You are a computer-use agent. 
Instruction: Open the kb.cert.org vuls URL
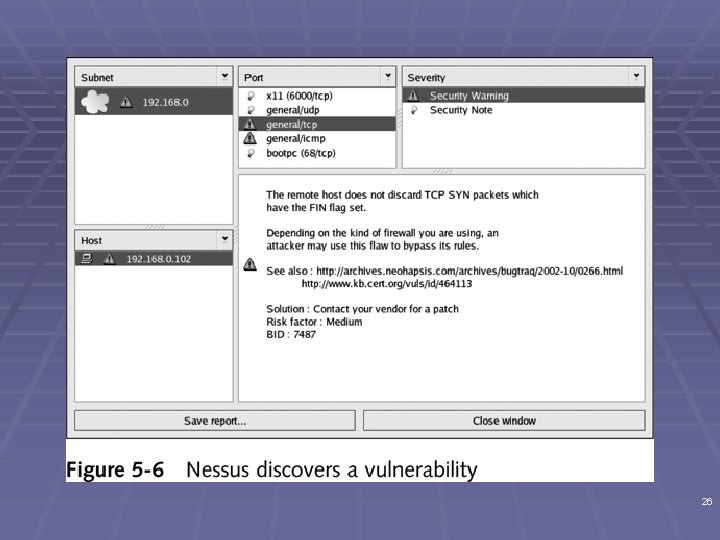coord(387,284)
